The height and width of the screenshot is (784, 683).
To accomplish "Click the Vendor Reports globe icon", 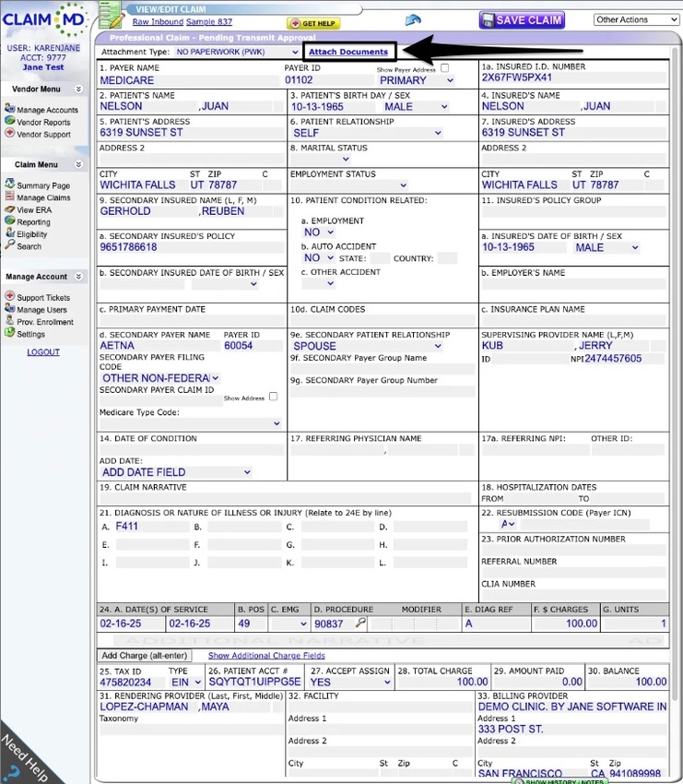I will tap(9, 121).
